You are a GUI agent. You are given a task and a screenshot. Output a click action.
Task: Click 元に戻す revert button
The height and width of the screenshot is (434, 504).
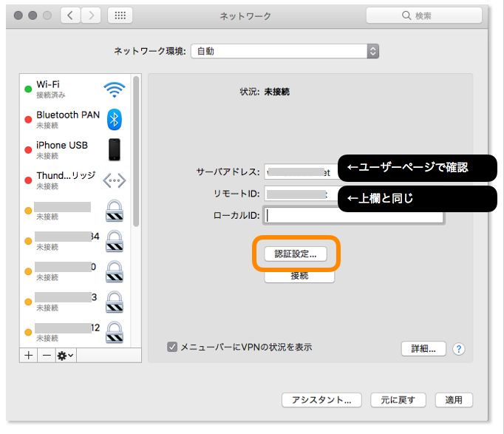398,400
